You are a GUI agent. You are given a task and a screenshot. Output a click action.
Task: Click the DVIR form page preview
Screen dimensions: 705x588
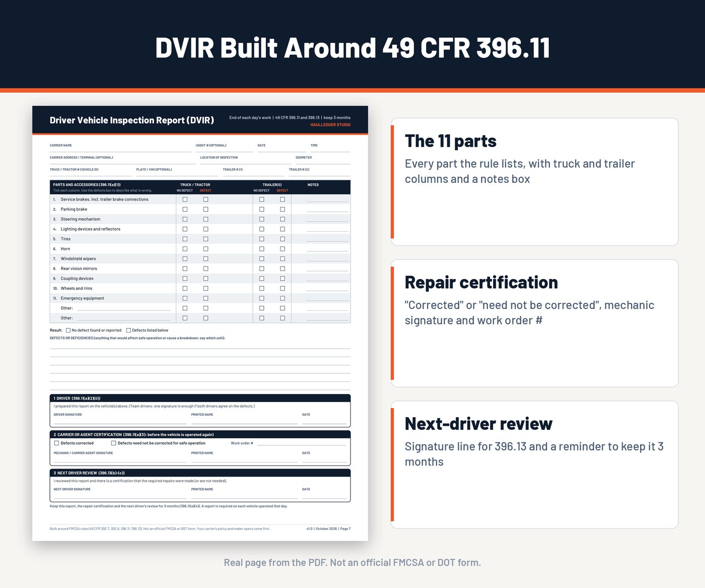tap(200, 323)
